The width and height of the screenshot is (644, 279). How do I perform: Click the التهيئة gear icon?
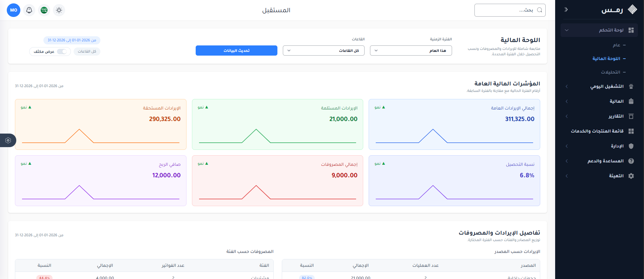(631, 176)
